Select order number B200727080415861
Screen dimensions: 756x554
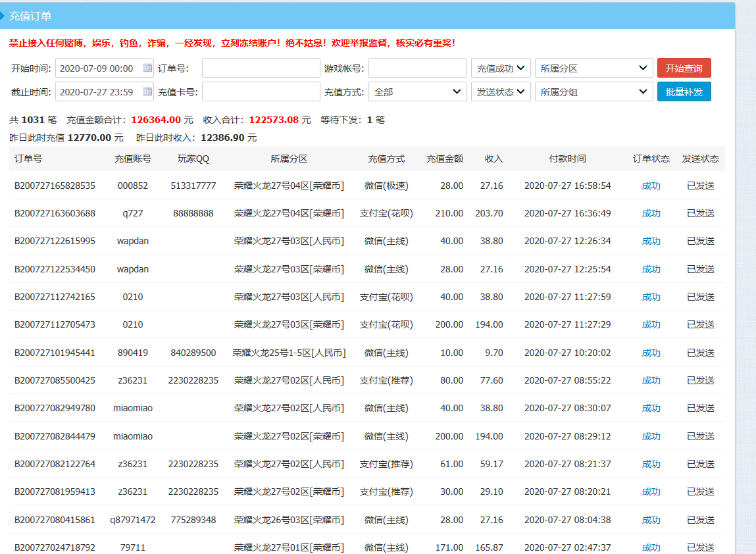click(55, 520)
